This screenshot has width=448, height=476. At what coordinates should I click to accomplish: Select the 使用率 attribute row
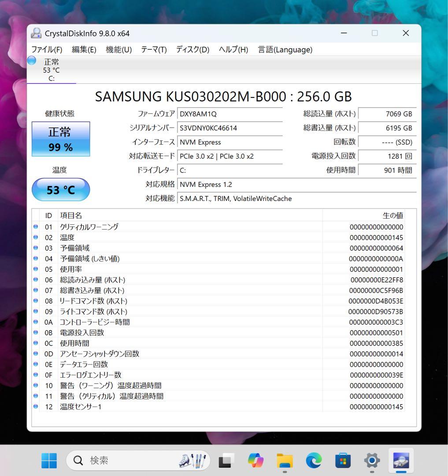[218, 269]
